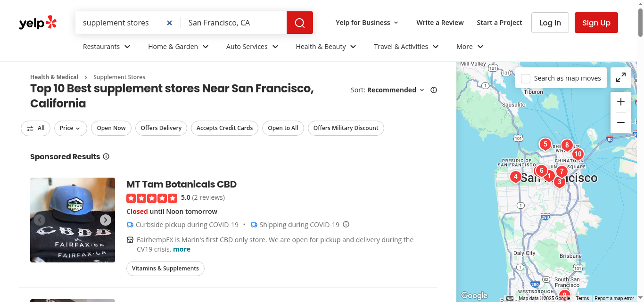Click 'Closed until Noon tomorrow' text
The width and height of the screenshot is (644, 302).
(172, 212)
